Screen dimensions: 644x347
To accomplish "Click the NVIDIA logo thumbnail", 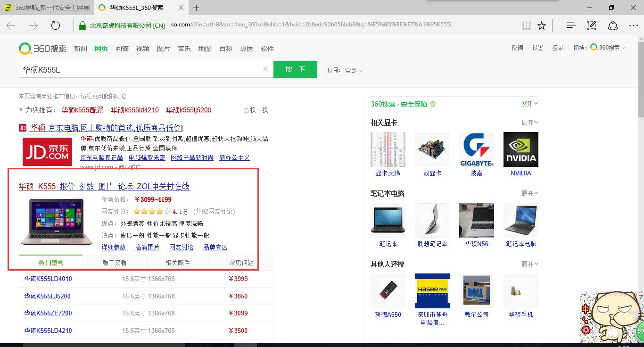I will [521, 149].
